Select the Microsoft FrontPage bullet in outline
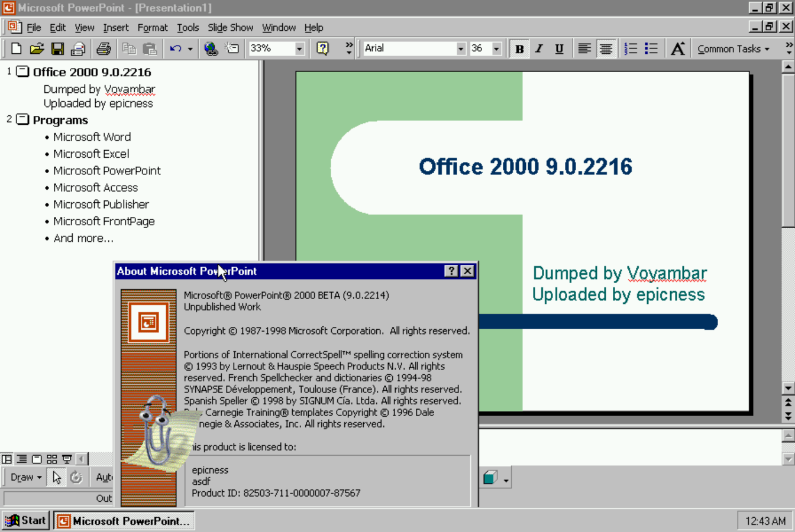 point(104,221)
